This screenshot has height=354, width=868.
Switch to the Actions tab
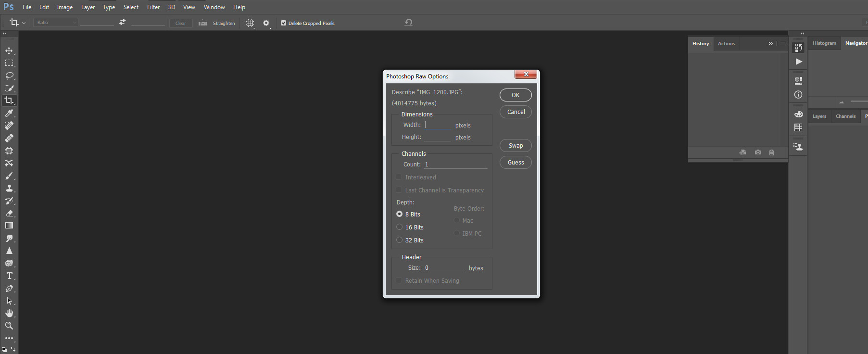[726, 43]
